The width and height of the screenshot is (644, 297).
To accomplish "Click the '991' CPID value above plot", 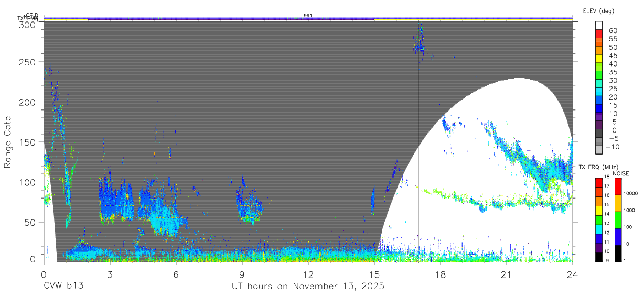I will [x=308, y=16].
